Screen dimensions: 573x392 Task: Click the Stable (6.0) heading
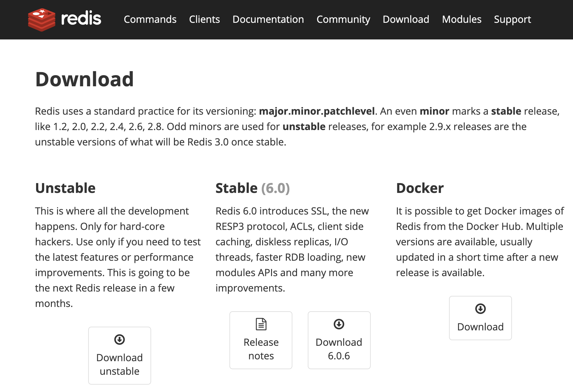[x=253, y=188]
